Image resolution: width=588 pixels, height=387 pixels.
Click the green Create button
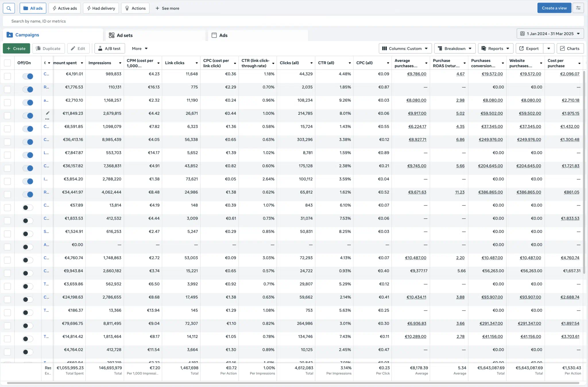pos(16,48)
